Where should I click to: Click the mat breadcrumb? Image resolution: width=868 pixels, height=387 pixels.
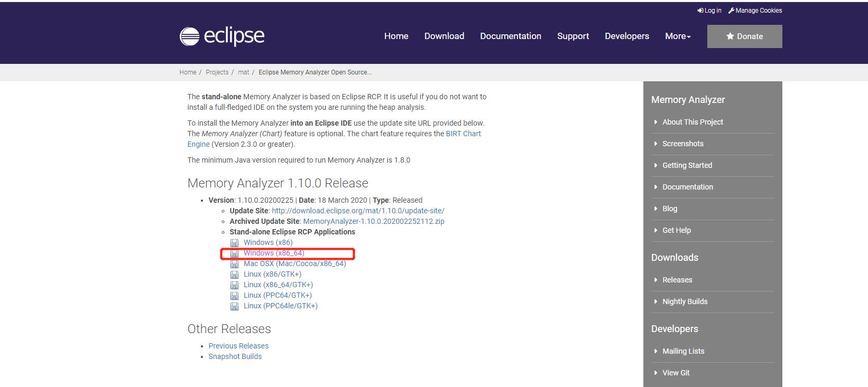[x=244, y=72]
